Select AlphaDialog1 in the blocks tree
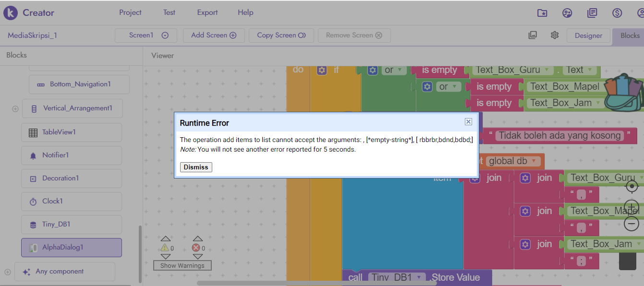 (72, 248)
